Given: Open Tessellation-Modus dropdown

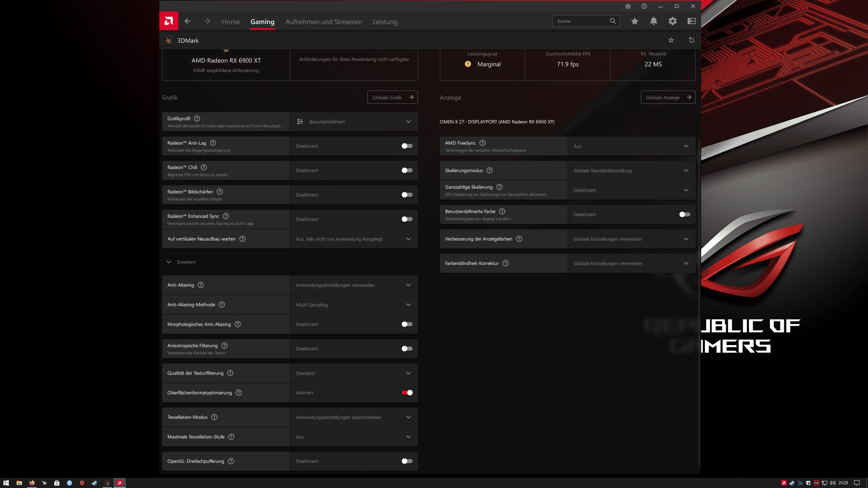Looking at the screenshot, I should pyautogui.click(x=354, y=417).
